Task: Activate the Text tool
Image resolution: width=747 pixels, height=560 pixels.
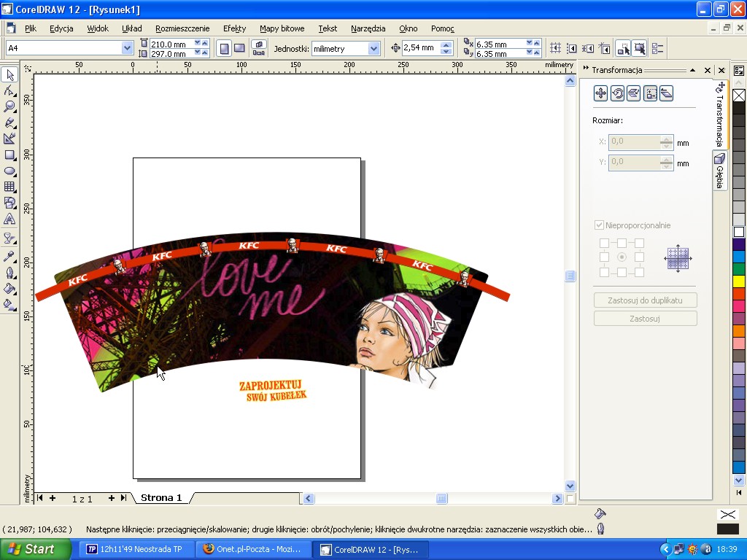Action: (9, 219)
